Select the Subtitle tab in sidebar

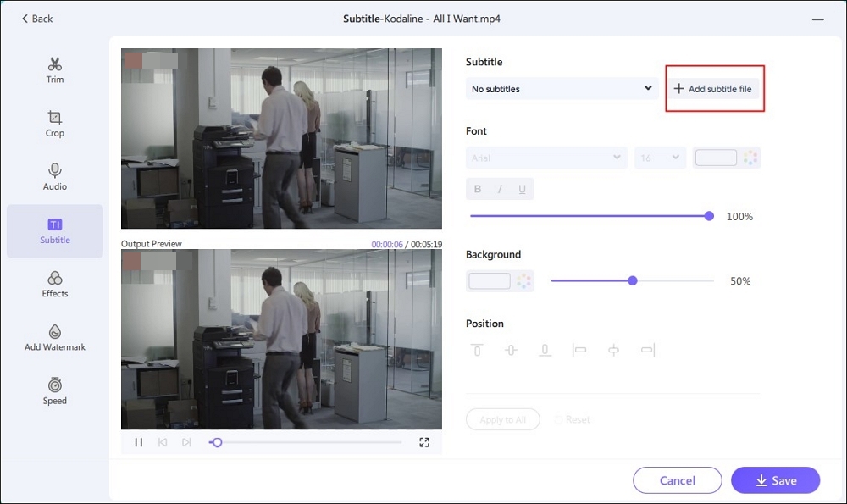tap(55, 230)
